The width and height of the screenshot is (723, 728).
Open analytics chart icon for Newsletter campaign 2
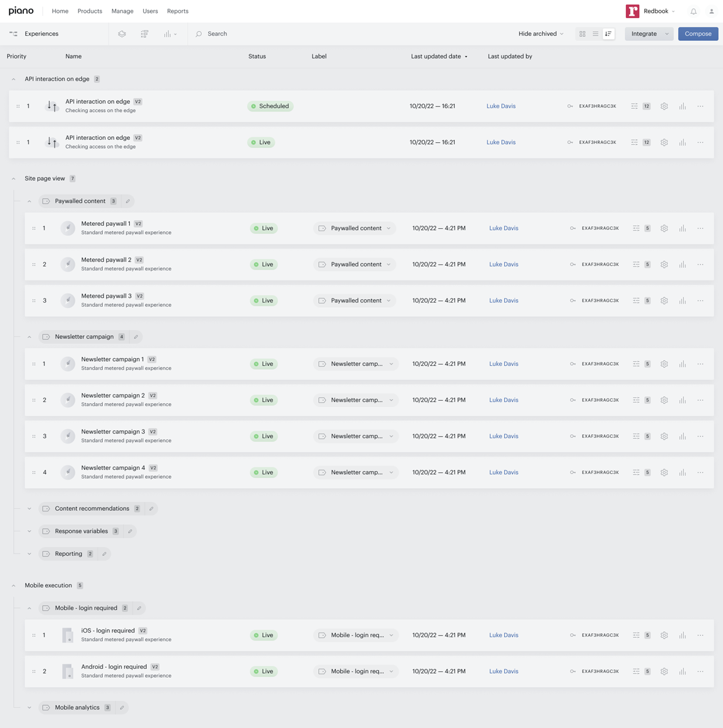[682, 400]
